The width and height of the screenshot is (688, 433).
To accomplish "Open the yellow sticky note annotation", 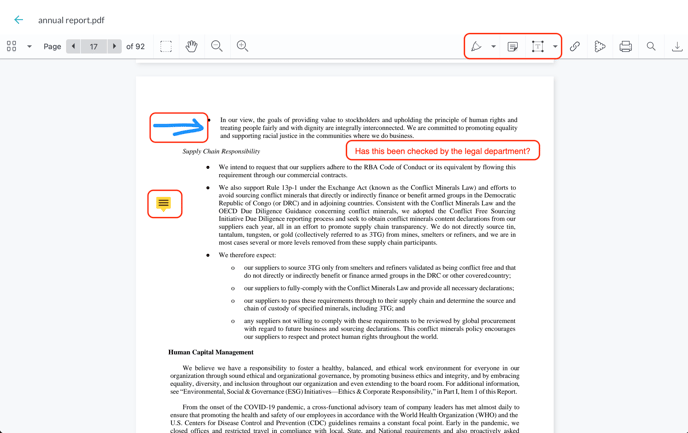I will pyautogui.click(x=164, y=203).
